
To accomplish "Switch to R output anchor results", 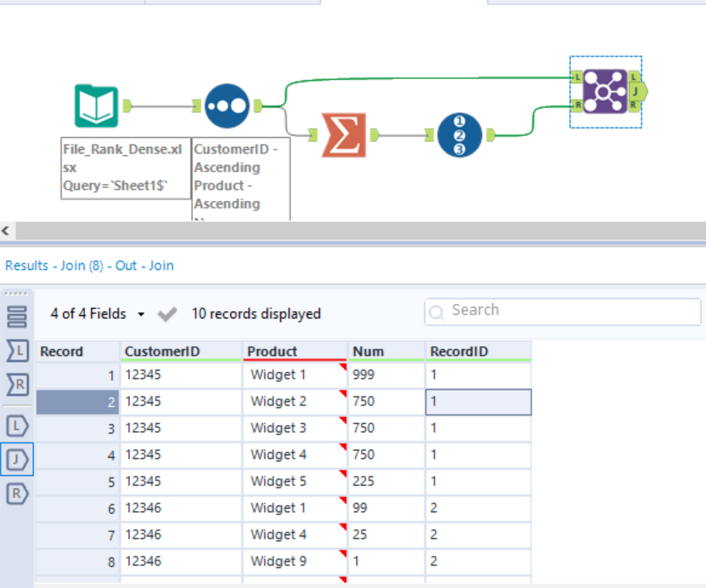I will tap(17, 493).
